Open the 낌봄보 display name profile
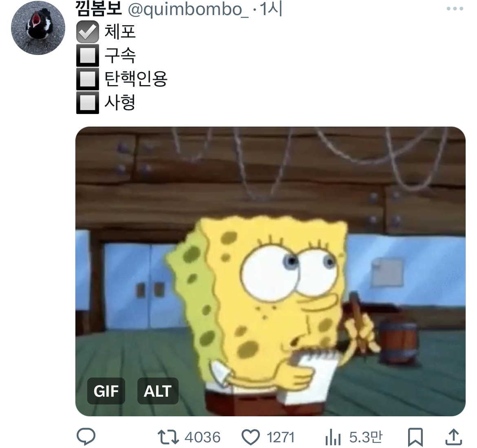477x448 pixels. pos(99,9)
